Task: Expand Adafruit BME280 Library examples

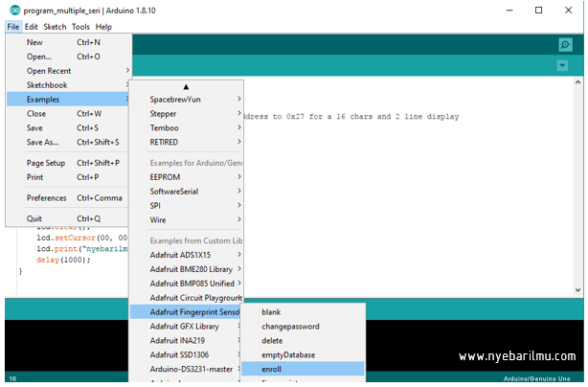Action: pos(187,269)
